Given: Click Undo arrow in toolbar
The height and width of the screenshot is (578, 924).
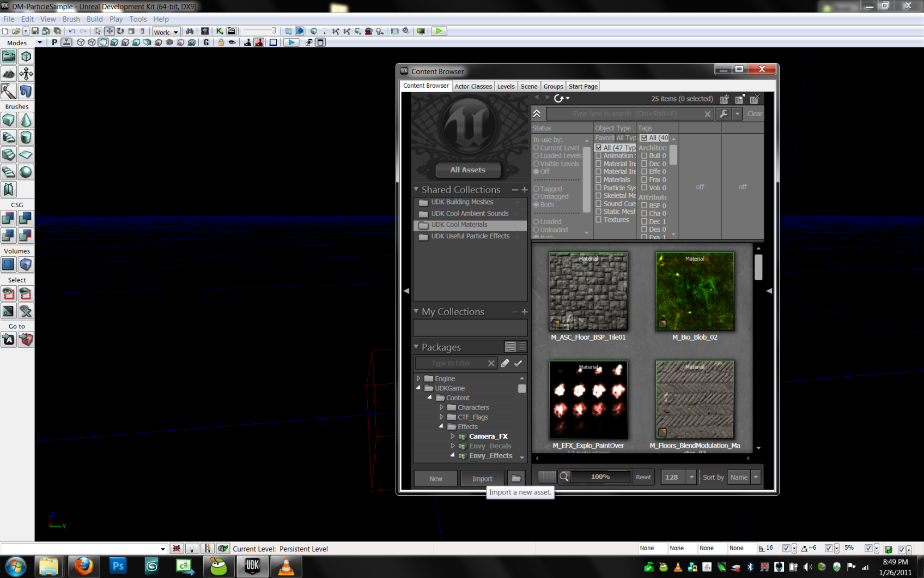Looking at the screenshot, I should click(72, 31).
